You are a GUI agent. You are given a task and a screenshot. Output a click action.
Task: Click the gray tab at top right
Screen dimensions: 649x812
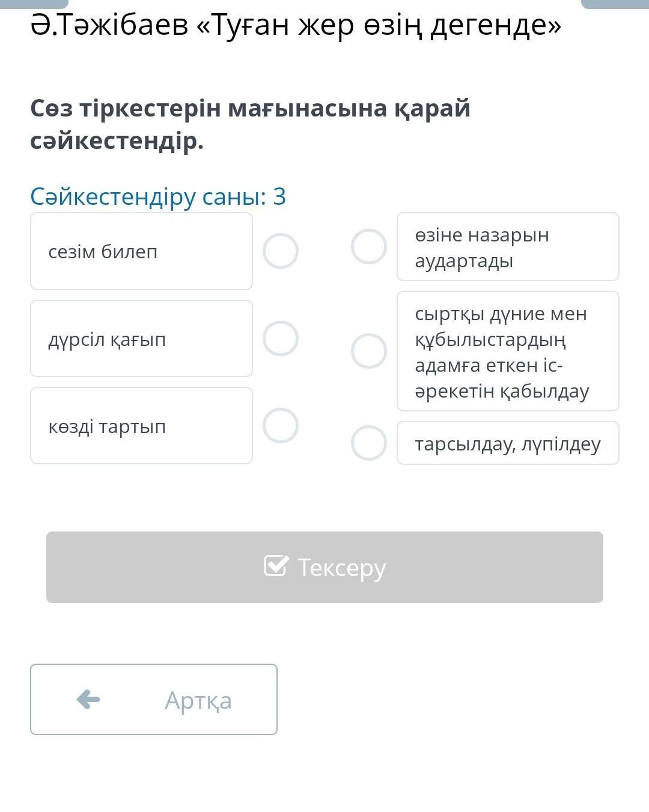615,4
